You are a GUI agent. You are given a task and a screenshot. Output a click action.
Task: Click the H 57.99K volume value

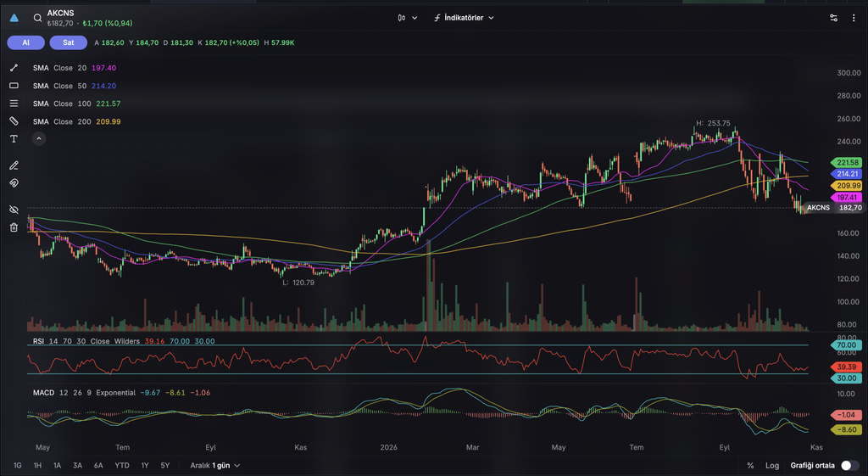click(x=279, y=42)
